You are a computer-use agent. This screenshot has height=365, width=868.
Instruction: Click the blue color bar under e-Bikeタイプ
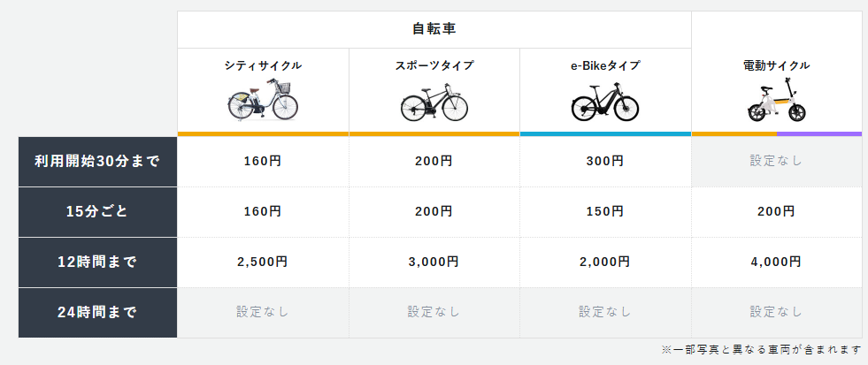[x=605, y=133]
